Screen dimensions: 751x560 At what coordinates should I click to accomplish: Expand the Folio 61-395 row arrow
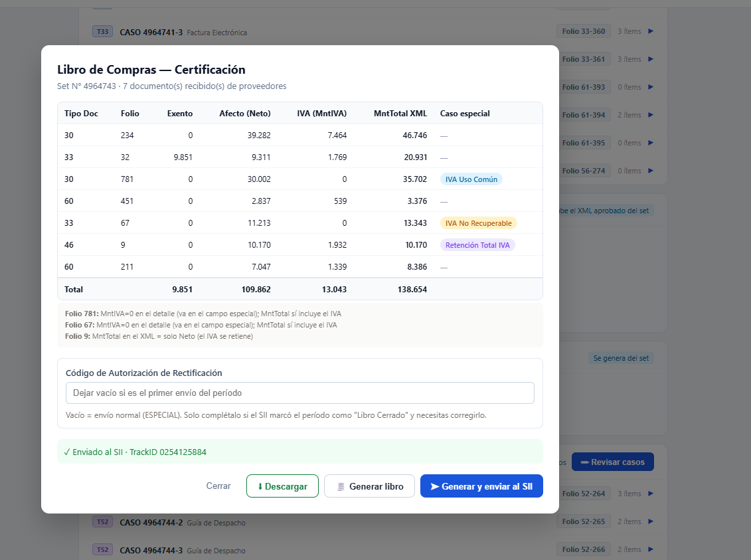pyautogui.click(x=651, y=143)
